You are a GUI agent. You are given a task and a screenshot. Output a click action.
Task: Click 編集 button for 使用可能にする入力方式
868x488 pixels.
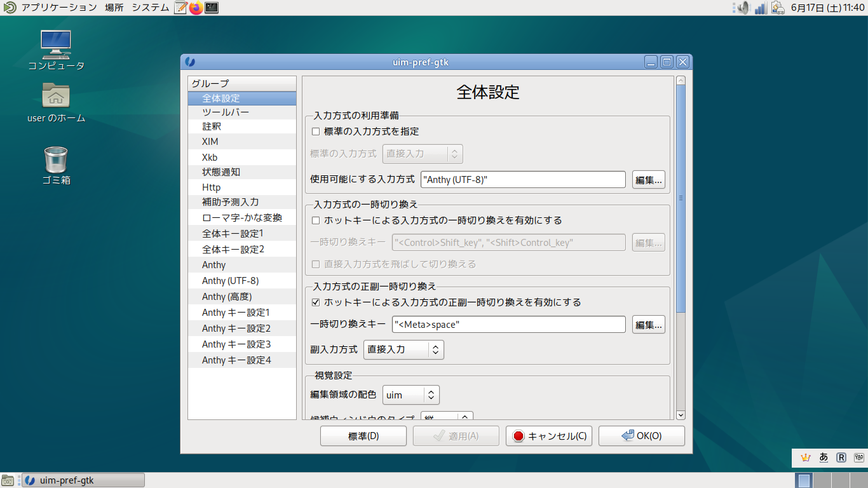[649, 180]
